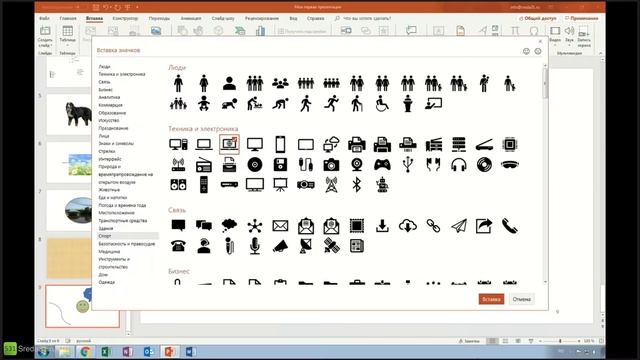
Task: Click the Отмена button
Action: pyautogui.click(x=522, y=299)
